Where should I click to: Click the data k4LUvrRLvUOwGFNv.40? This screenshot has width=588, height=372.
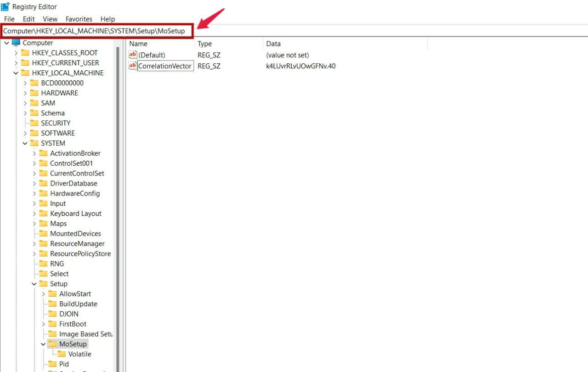pyautogui.click(x=301, y=66)
